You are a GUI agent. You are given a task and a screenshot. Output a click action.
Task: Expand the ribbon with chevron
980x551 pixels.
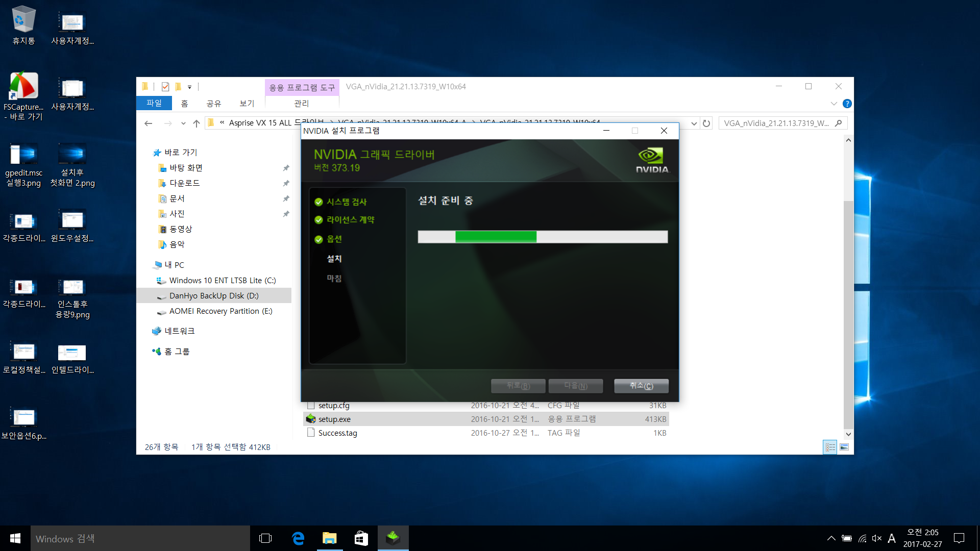(834, 104)
